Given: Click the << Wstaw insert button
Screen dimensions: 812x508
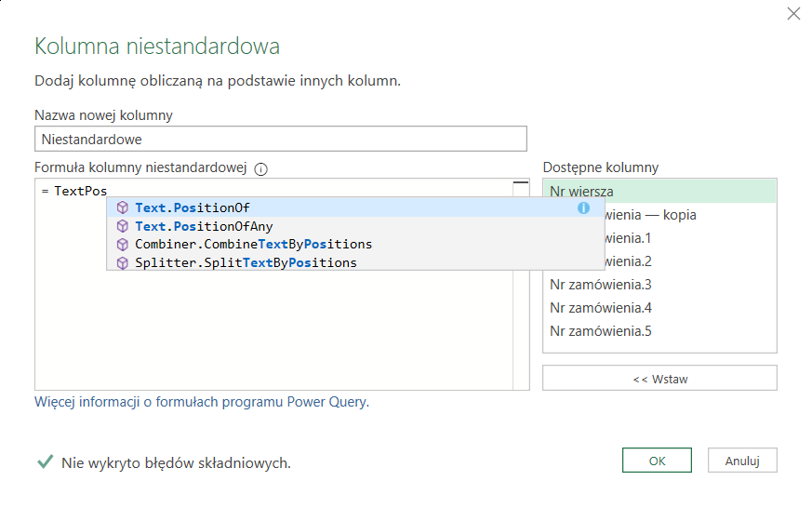Looking at the screenshot, I should [659, 379].
